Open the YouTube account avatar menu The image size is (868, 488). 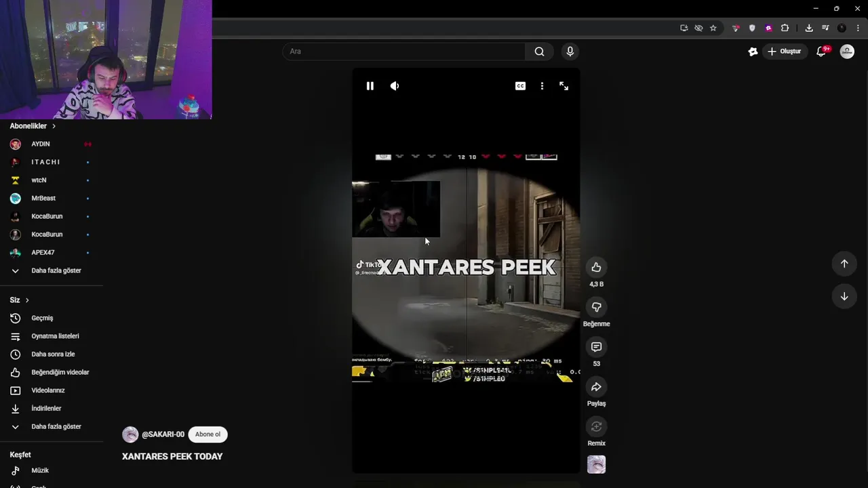coord(847,52)
